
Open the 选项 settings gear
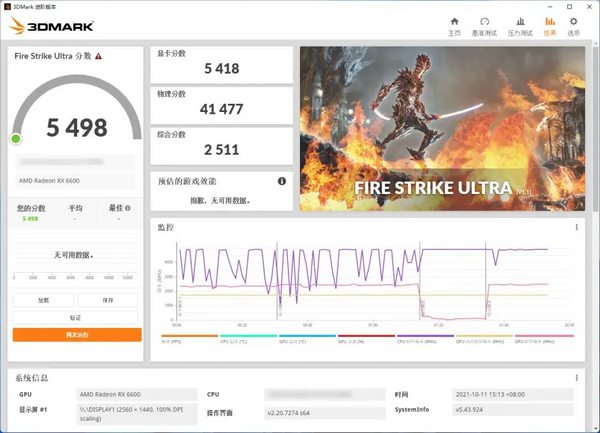tap(573, 25)
